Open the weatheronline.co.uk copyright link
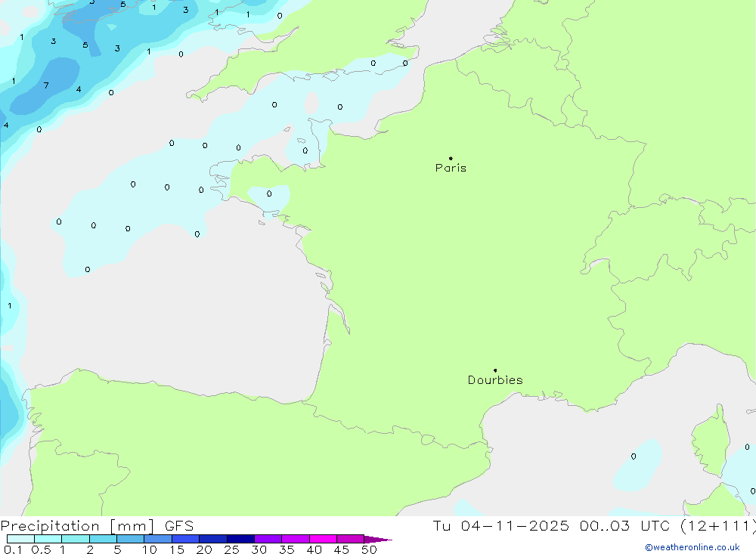Screen dimensions: 756x554 coord(692,547)
